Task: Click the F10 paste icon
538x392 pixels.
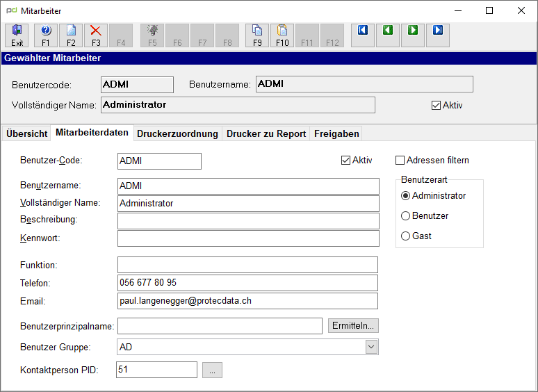Action: (x=282, y=35)
